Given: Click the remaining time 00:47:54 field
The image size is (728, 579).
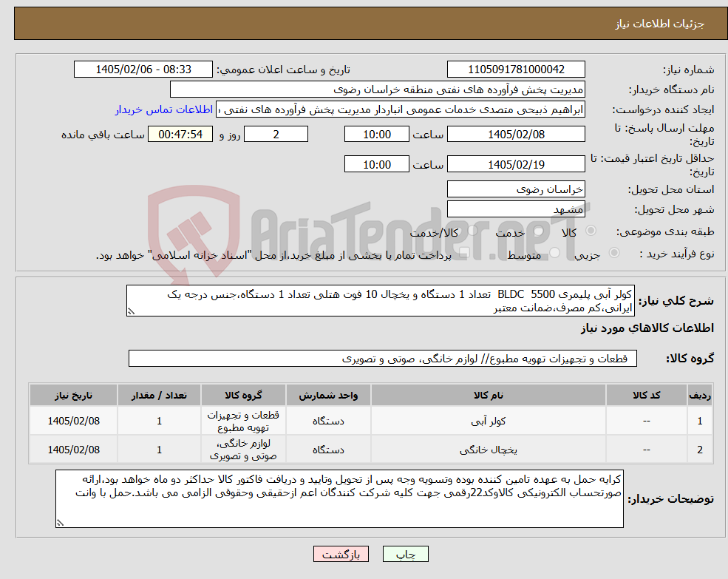Looking at the screenshot, I should pos(180,135).
